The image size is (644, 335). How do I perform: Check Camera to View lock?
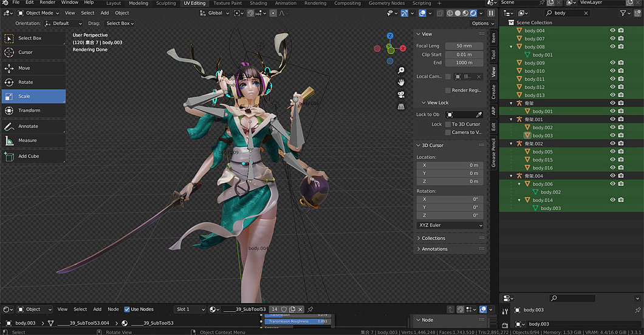coord(448,132)
